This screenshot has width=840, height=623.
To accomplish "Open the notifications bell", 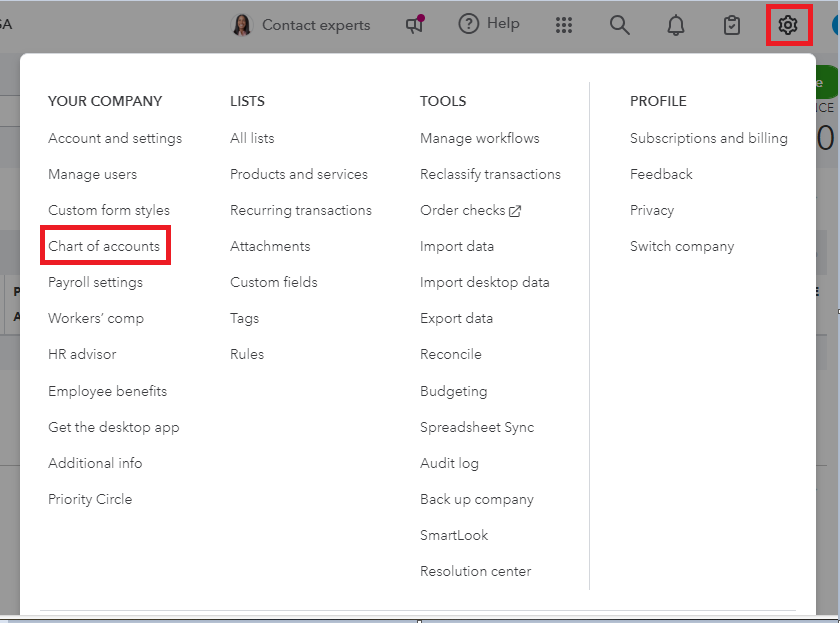I will (x=676, y=25).
